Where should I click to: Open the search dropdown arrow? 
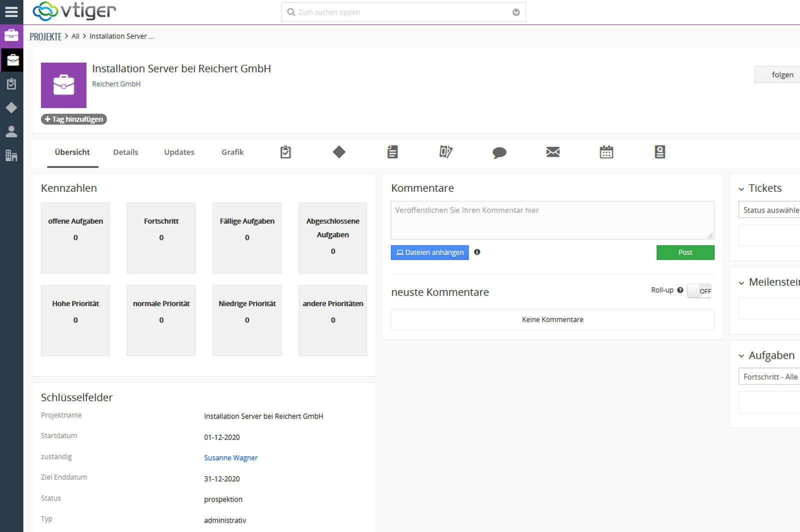[516, 12]
